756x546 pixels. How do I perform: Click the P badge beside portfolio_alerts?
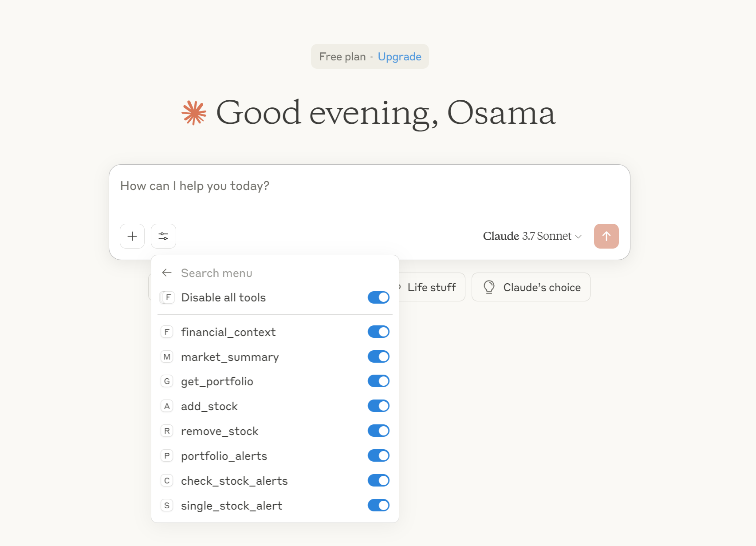tap(167, 455)
